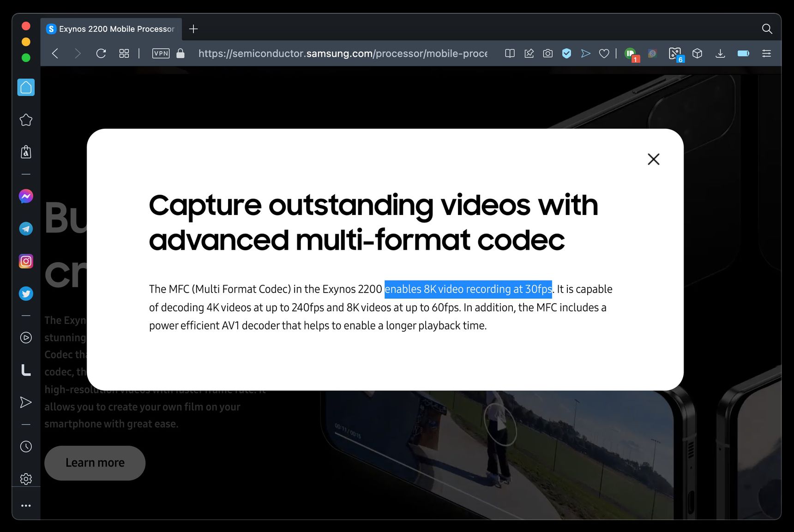Screen dimensions: 794x532
Task: Open the Speed Dial grid
Action: point(124,54)
